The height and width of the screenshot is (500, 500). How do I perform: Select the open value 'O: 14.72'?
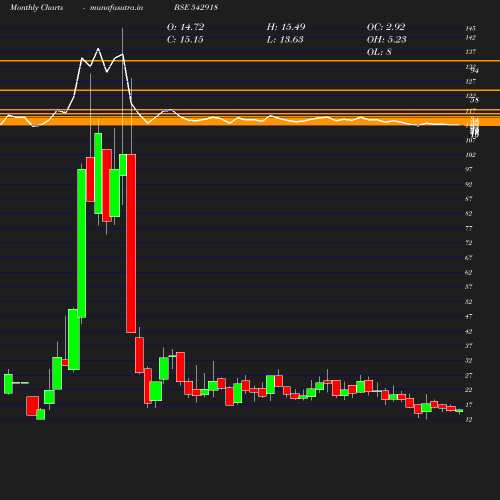coord(185,27)
